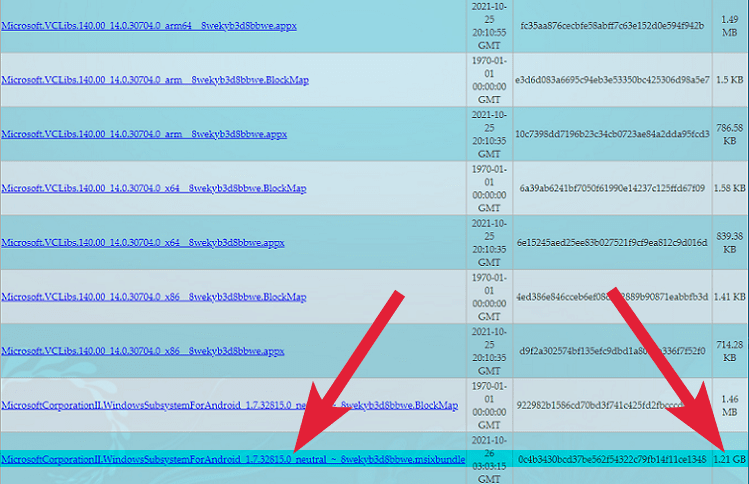Select the hash starting with 6e15245aed
Viewport: 749px width, 484px height.
[x=610, y=243]
